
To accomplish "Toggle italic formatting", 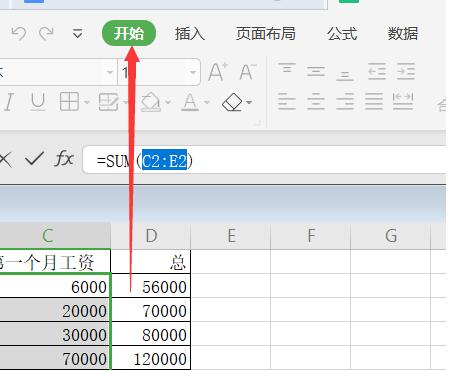I will [9, 102].
